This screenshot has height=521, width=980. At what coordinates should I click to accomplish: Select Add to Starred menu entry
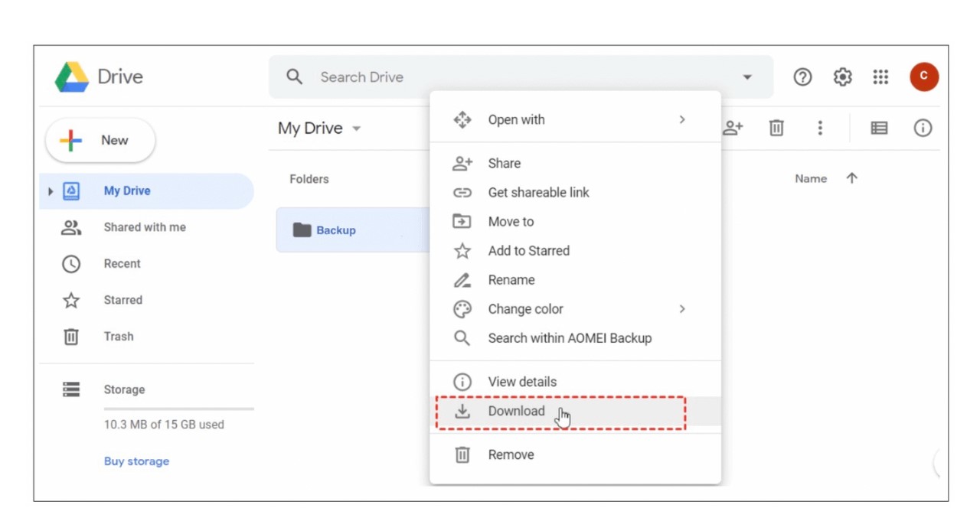tap(528, 250)
